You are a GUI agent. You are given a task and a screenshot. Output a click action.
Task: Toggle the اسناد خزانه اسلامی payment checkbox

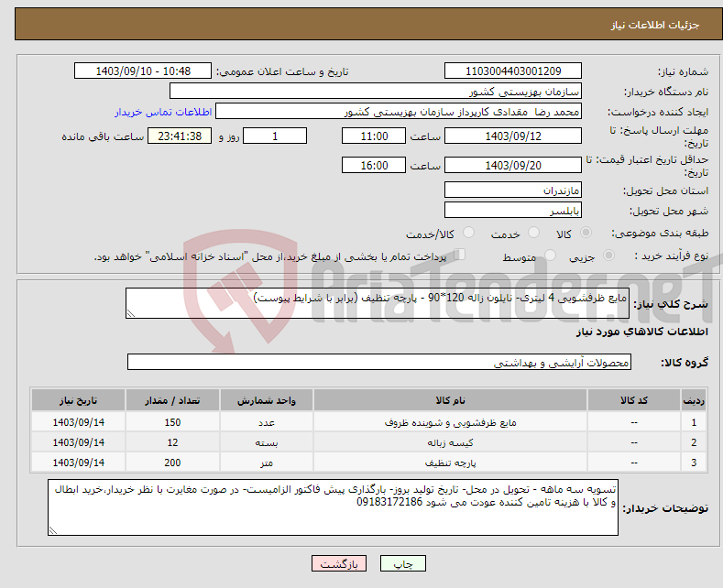click(460, 254)
